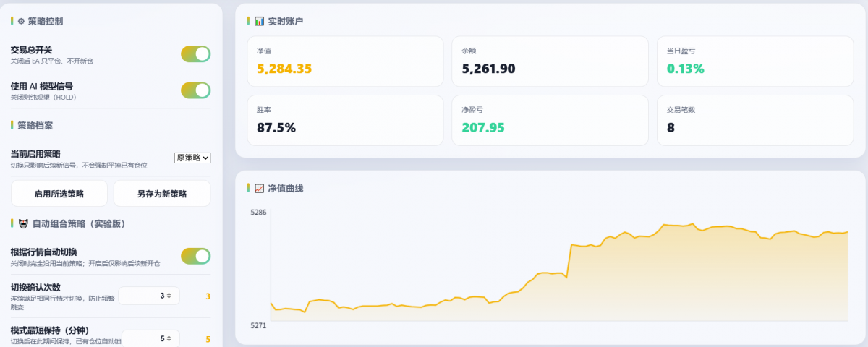
Task: Click the robot icon beside 自动组合策略
Action: coord(23,224)
